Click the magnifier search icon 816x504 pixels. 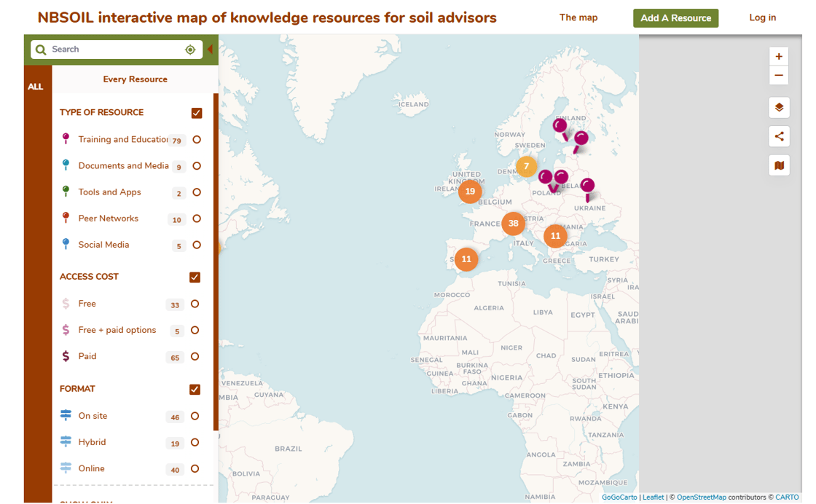click(x=41, y=50)
